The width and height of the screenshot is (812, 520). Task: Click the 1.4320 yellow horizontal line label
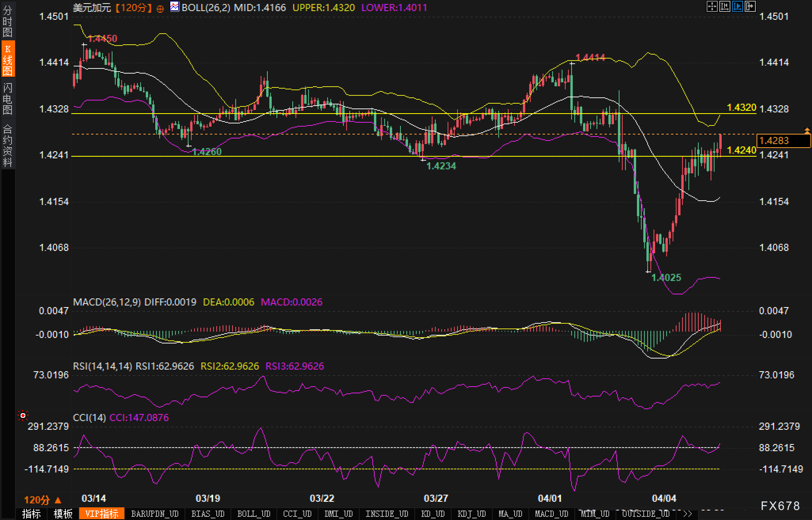pos(741,107)
